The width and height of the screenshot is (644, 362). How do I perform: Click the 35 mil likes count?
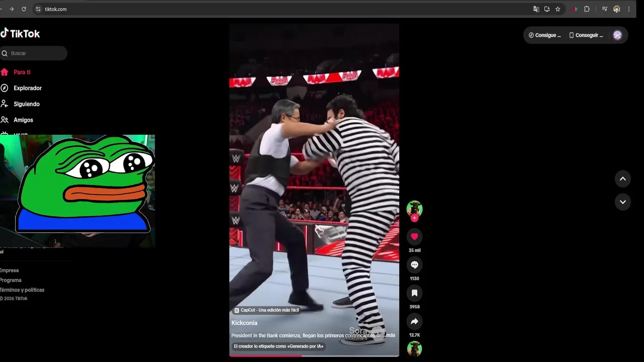tap(415, 250)
